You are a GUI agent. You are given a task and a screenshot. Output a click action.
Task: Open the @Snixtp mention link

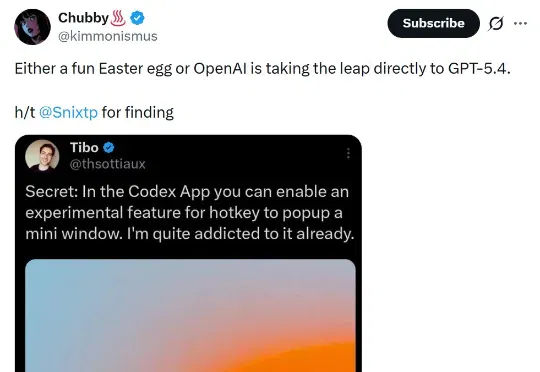coord(68,113)
